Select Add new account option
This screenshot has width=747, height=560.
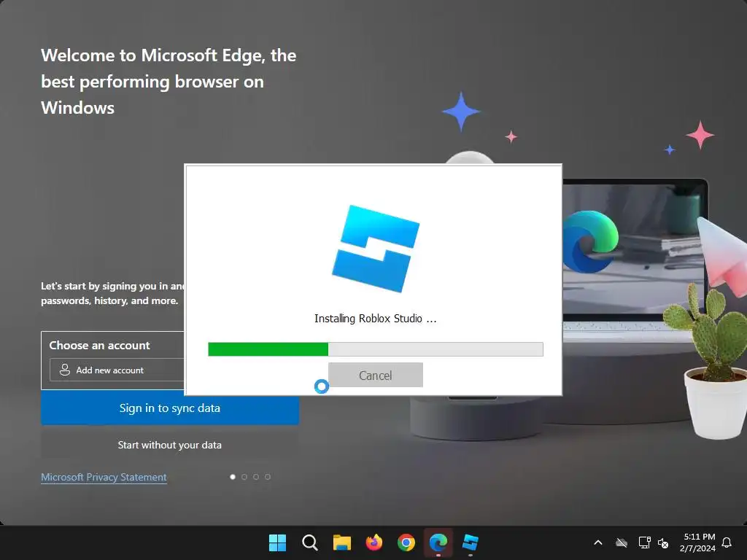click(x=117, y=370)
